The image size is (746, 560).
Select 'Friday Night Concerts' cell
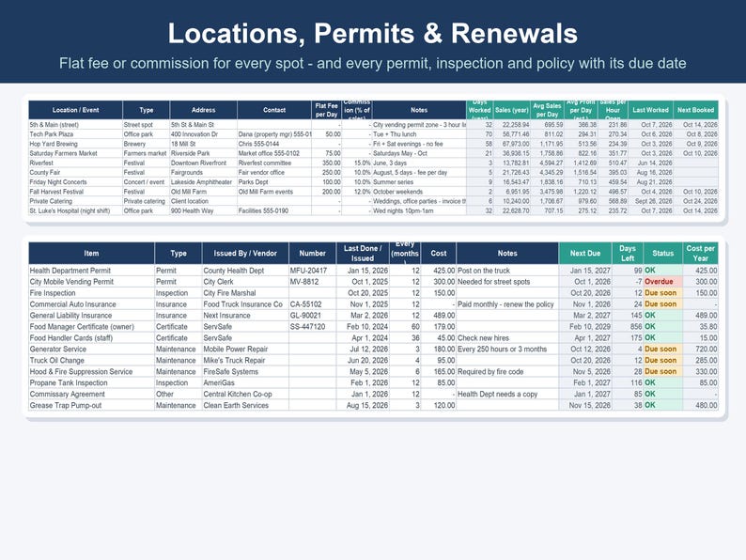click(75, 181)
